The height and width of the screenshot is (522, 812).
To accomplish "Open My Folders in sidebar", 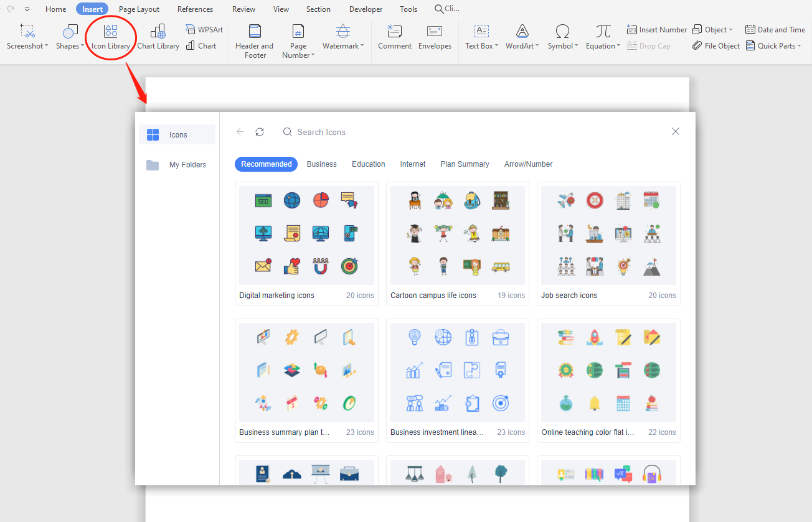I will tap(187, 165).
